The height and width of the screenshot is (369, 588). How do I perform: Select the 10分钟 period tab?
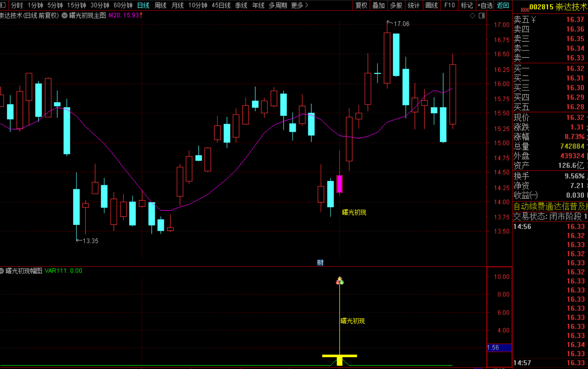(x=198, y=5)
